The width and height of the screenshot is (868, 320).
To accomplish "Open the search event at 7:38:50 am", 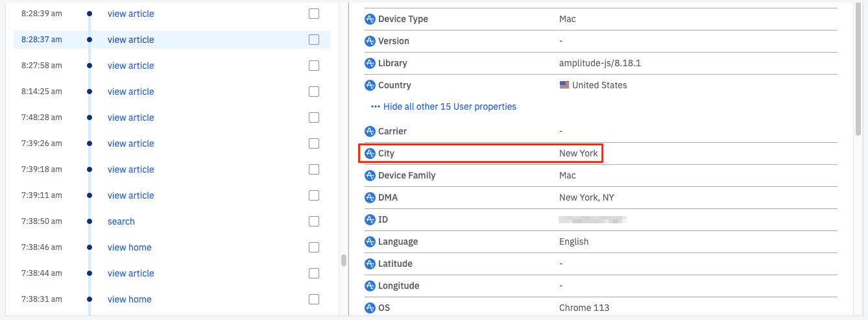I will click(x=121, y=221).
